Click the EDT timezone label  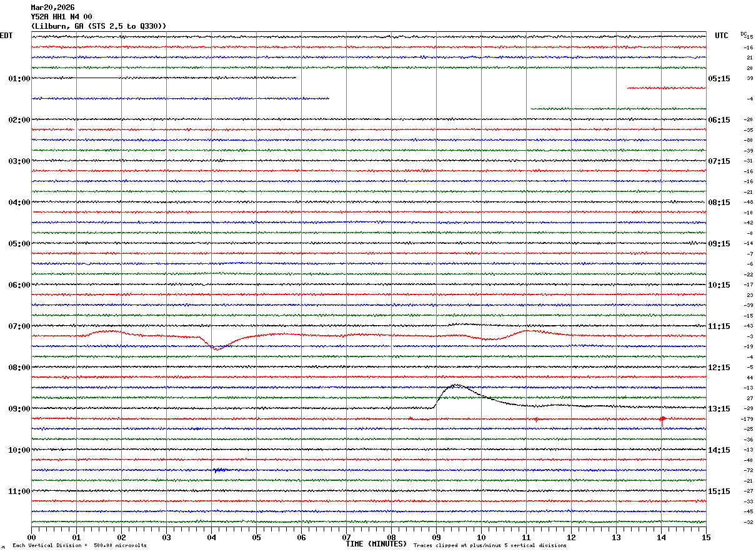click(6, 36)
